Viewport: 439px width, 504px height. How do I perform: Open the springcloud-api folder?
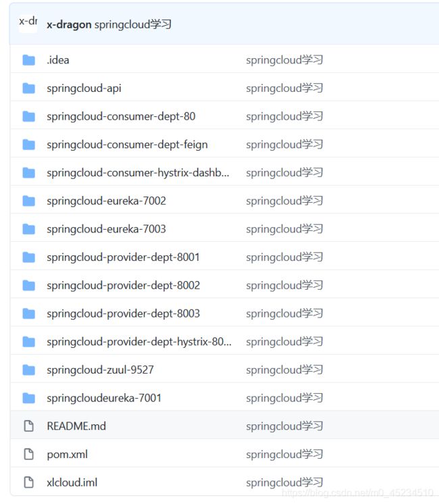(x=84, y=89)
